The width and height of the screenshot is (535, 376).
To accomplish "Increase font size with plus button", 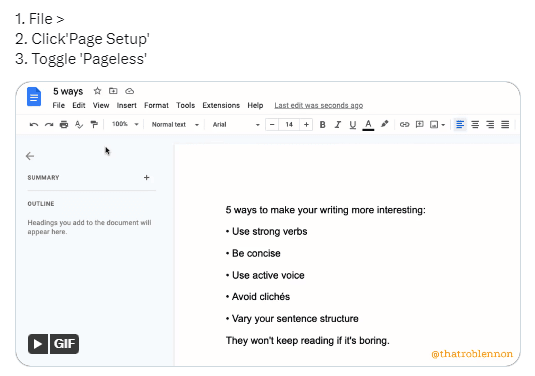I will coord(306,125).
